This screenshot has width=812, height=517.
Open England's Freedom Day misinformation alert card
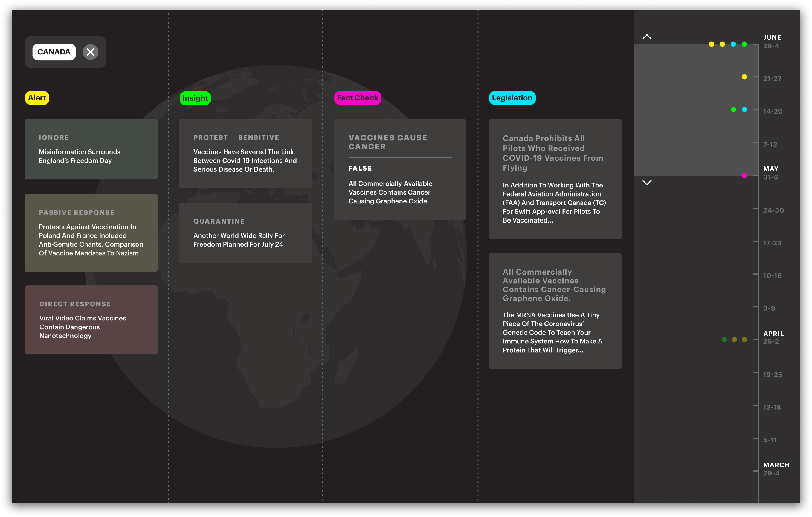point(91,149)
